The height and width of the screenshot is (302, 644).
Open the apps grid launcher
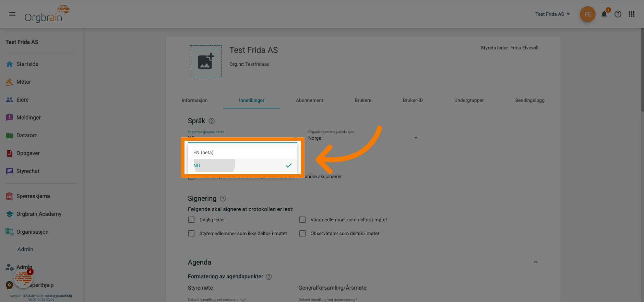632,14
